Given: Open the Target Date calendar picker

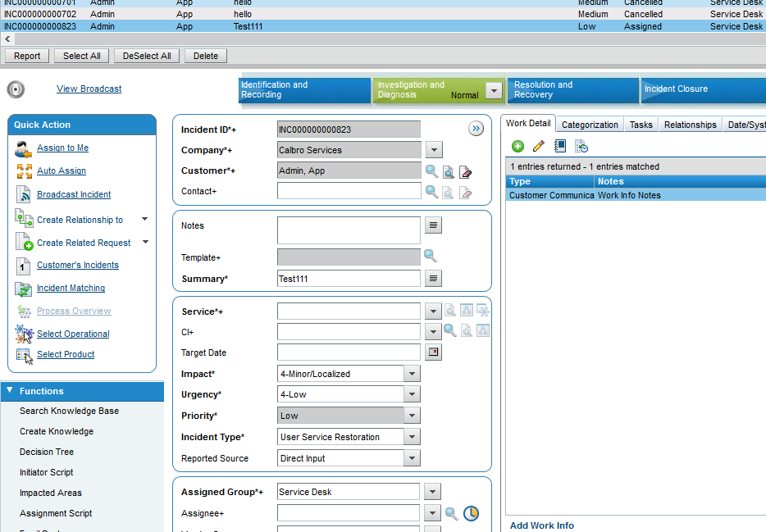Looking at the screenshot, I should 434,352.
